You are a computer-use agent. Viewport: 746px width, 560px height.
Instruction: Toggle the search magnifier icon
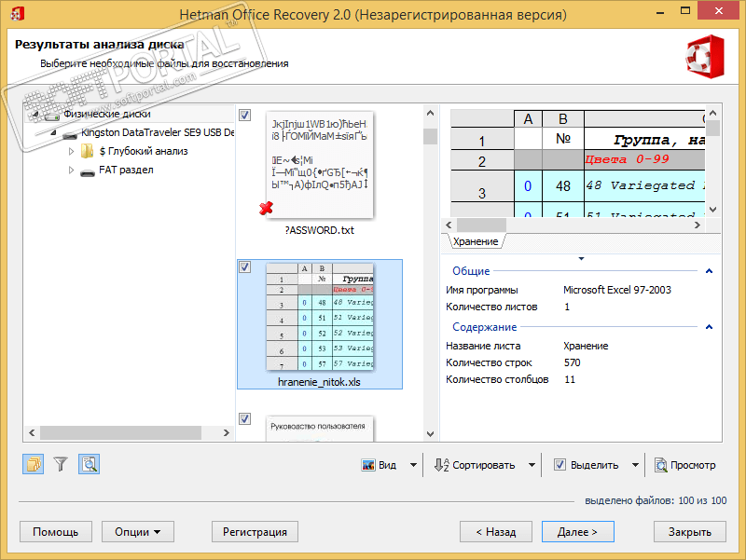[x=89, y=464]
